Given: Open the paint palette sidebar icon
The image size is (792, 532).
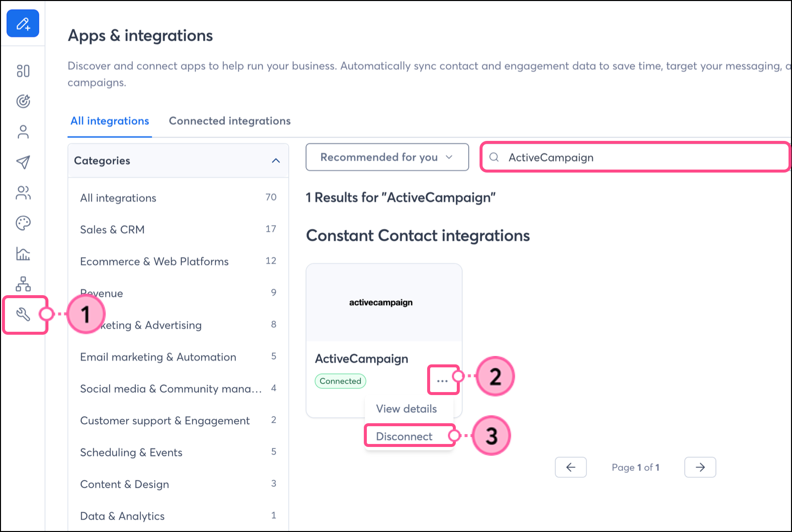Looking at the screenshot, I should click(x=23, y=223).
